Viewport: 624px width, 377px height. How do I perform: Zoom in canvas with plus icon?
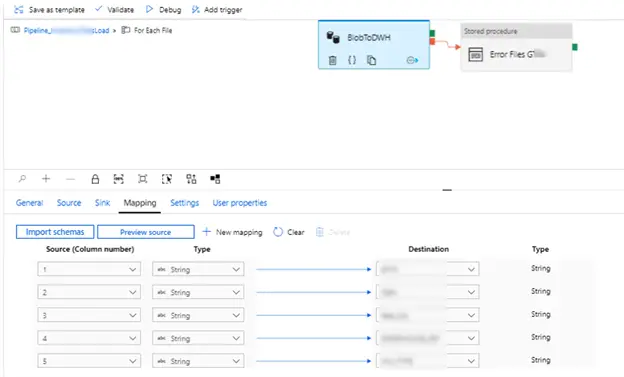(46, 179)
